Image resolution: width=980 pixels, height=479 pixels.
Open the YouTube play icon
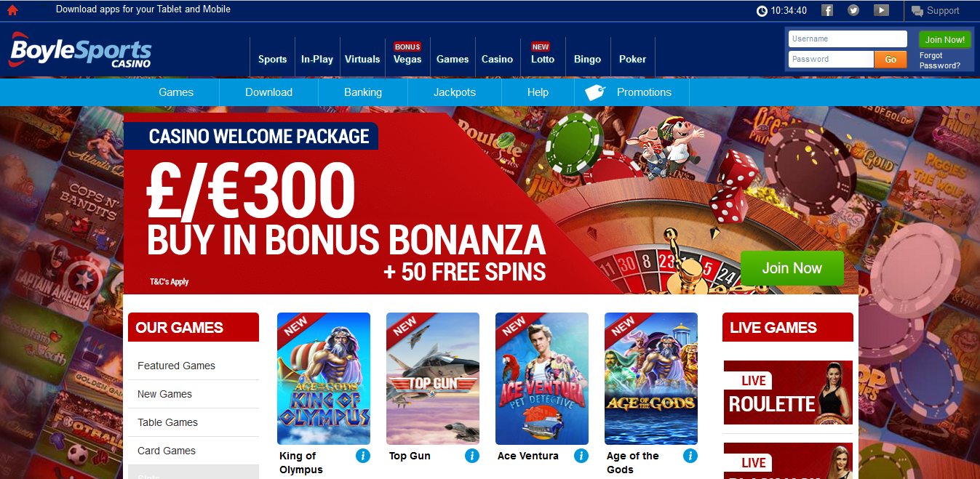tap(881, 10)
